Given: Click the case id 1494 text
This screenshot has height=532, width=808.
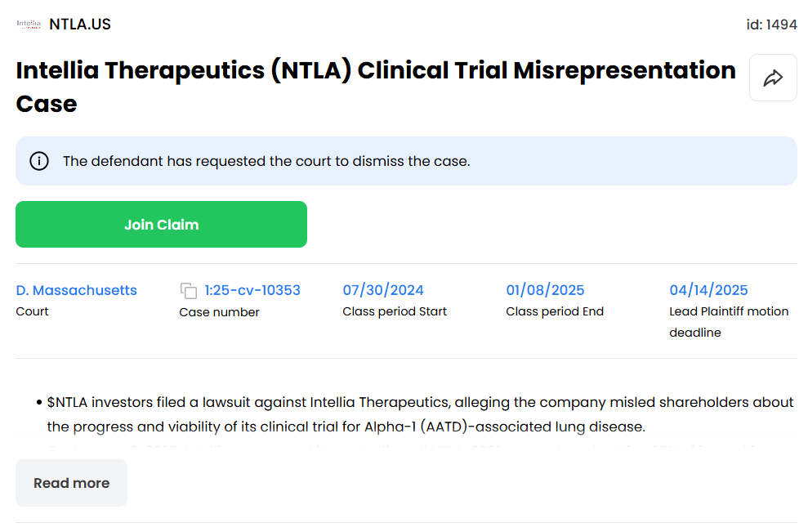Looking at the screenshot, I should tap(771, 25).
